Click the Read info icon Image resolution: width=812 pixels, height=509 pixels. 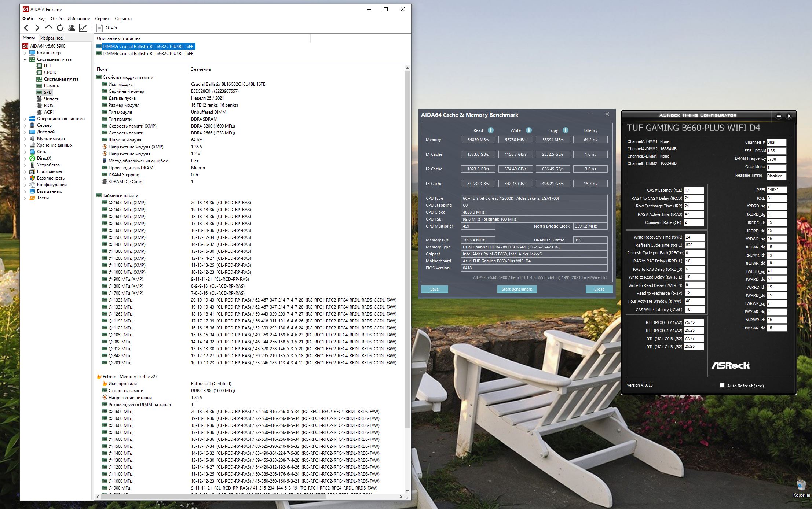click(491, 130)
